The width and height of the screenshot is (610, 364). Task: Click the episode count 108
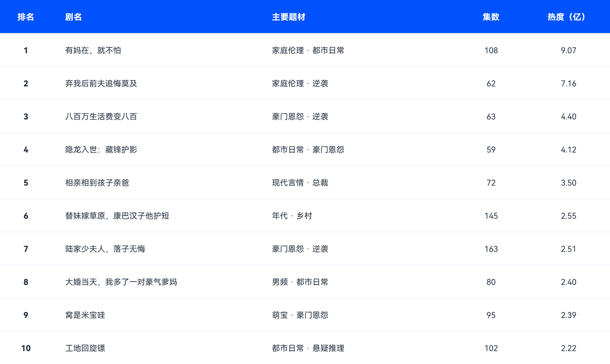pos(491,50)
